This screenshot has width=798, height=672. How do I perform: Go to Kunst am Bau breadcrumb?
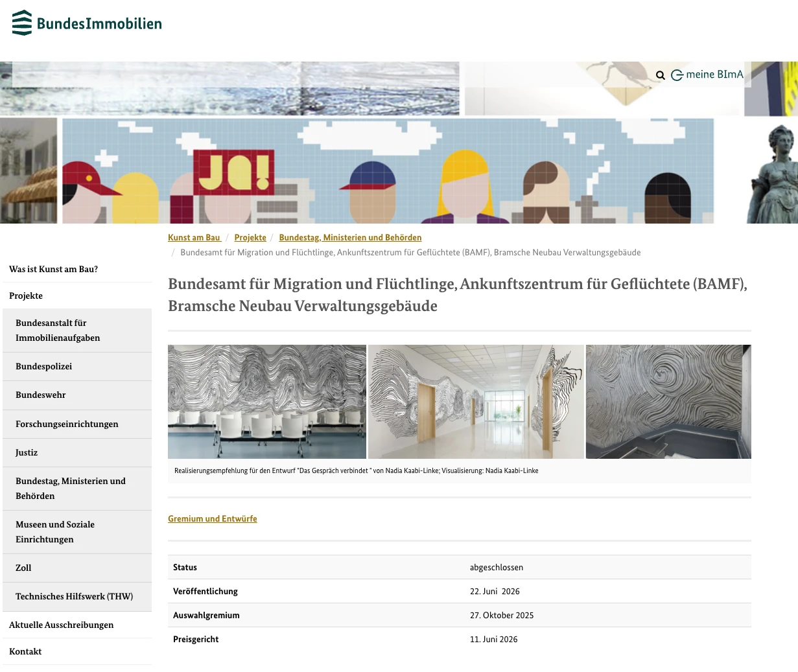point(194,238)
